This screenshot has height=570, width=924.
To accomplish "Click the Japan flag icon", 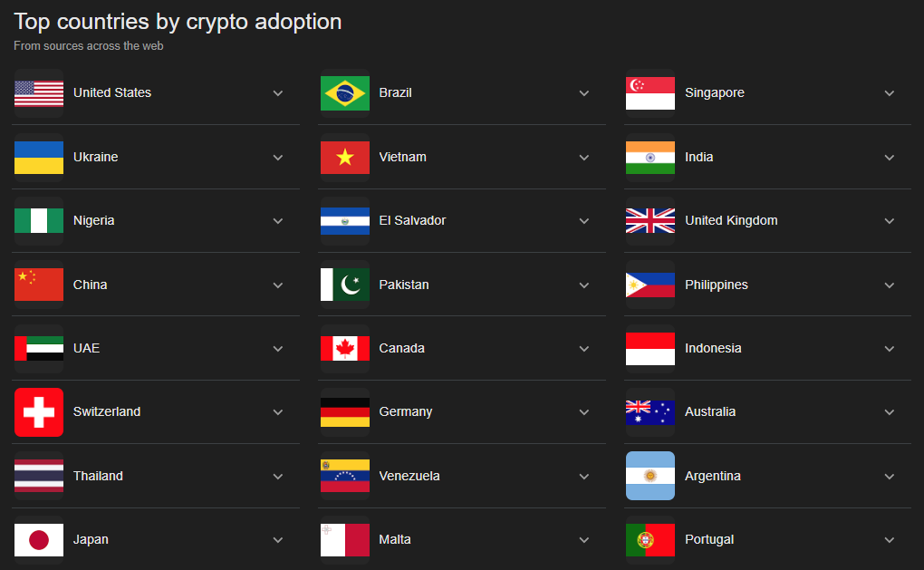I will click(39, 540).
